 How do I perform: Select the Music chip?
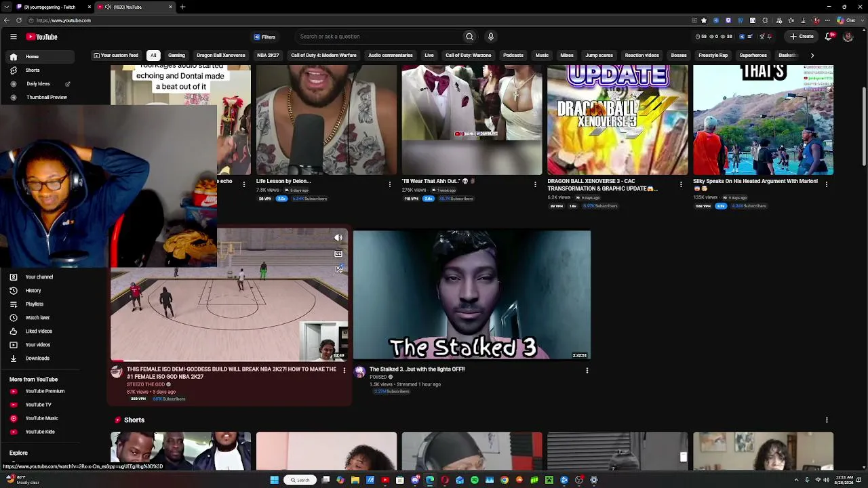tap(542, 56)
